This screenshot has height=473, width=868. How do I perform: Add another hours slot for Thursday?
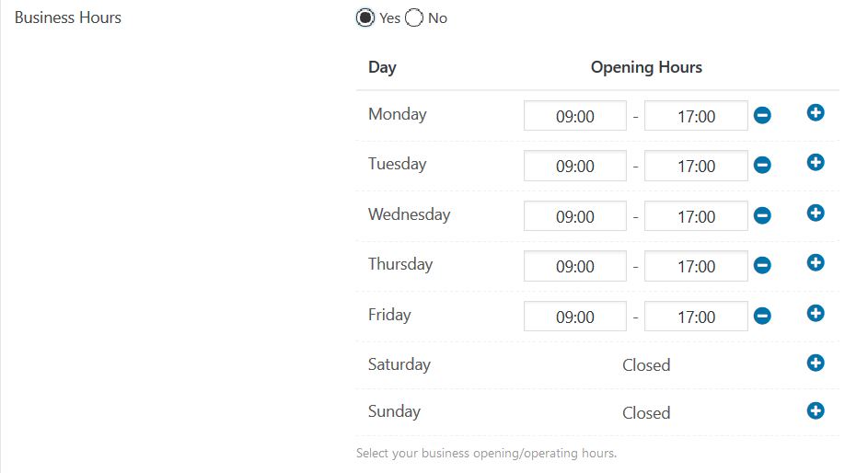[x=816, y=262]
